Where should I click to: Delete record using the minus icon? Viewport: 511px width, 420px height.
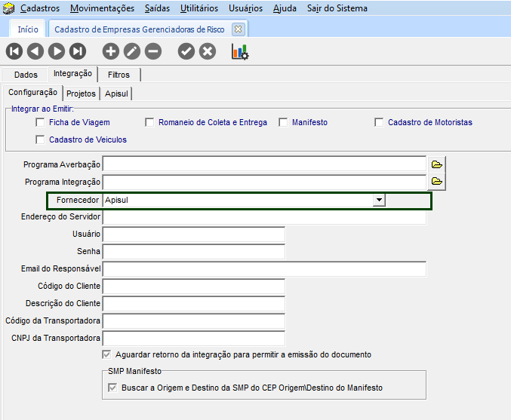(x=153, y=51)
